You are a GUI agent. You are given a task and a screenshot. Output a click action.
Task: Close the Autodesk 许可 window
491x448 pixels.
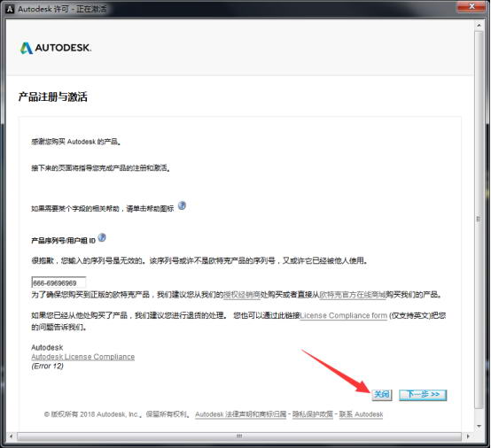(472, 6)
